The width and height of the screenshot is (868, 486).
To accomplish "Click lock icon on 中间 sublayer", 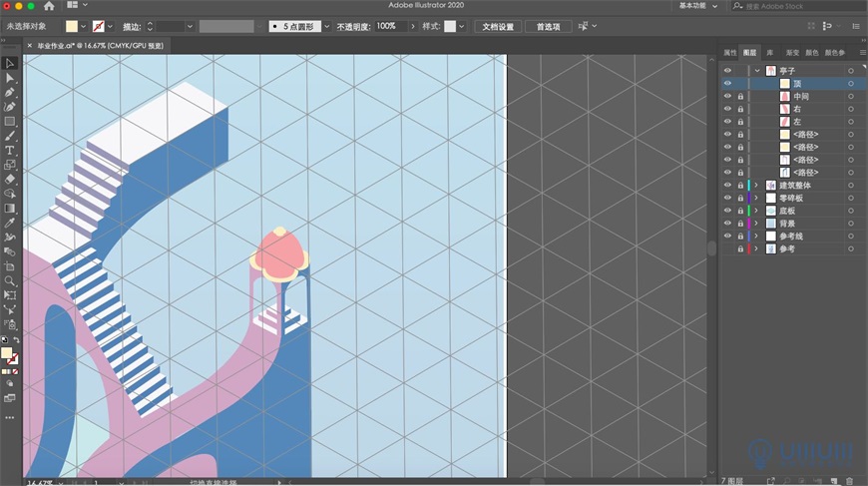I will coord(740,97).
